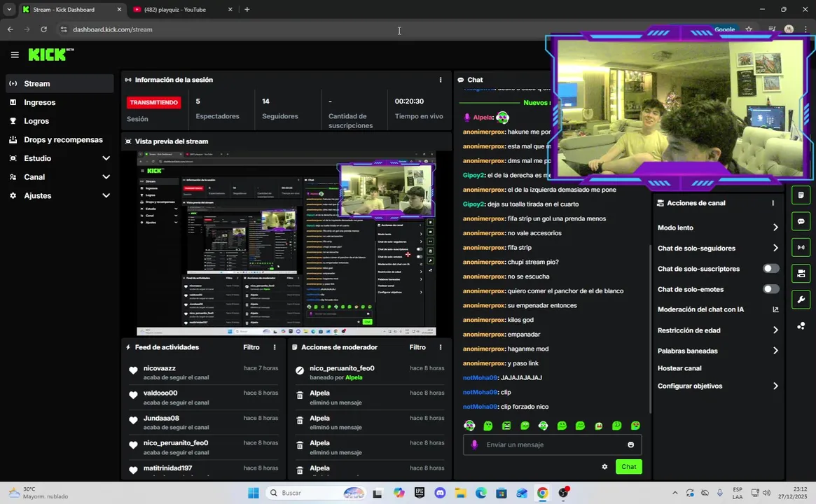Open chat settings gear icon
816x504 pixels.
pos(604,467)
